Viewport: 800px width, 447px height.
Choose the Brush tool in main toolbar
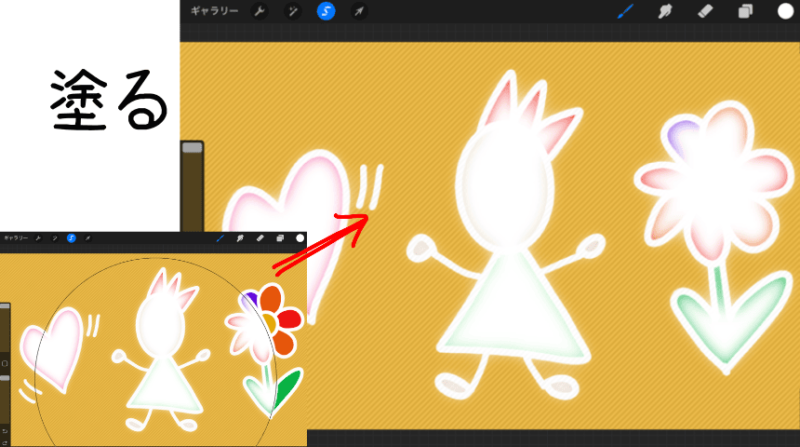coord(626,11)
